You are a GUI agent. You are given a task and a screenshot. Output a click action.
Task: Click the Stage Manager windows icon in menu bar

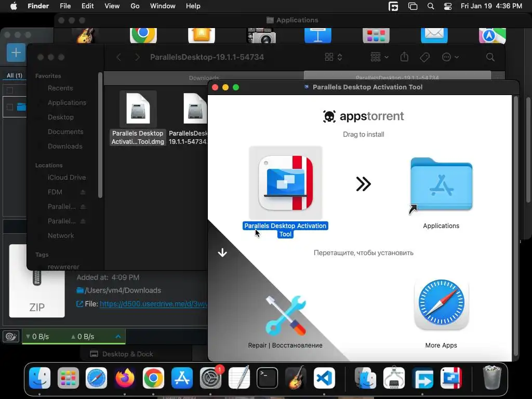point(413,6)
